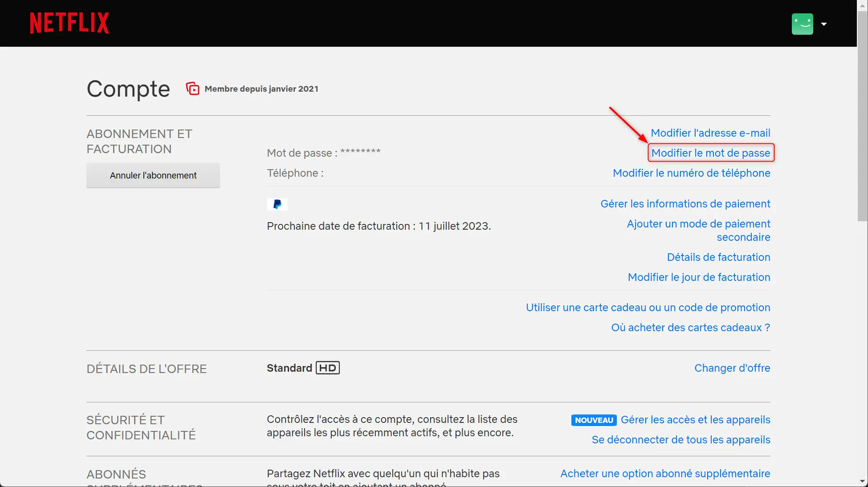Click the Compte page heading
The width and height of the screenshot is (868, 487).
pos(128,89)
